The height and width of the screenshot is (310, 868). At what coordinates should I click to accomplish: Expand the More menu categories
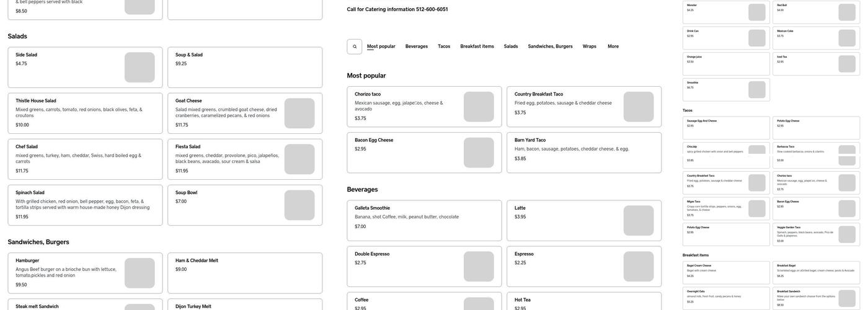click(613, 46)
